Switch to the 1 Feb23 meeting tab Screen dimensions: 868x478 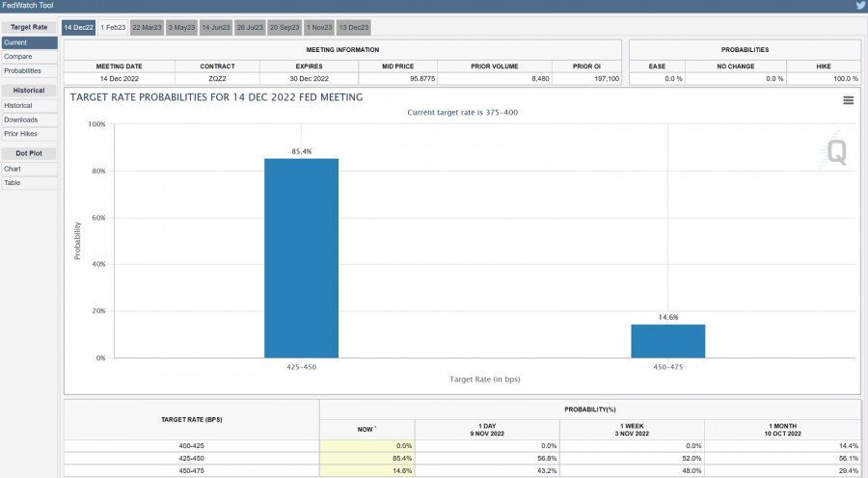tap(113, 28)
